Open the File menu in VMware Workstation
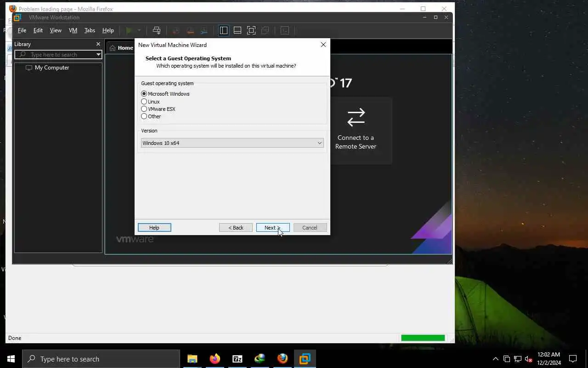Viewport: 588px width, 368px height. (22, 30)
